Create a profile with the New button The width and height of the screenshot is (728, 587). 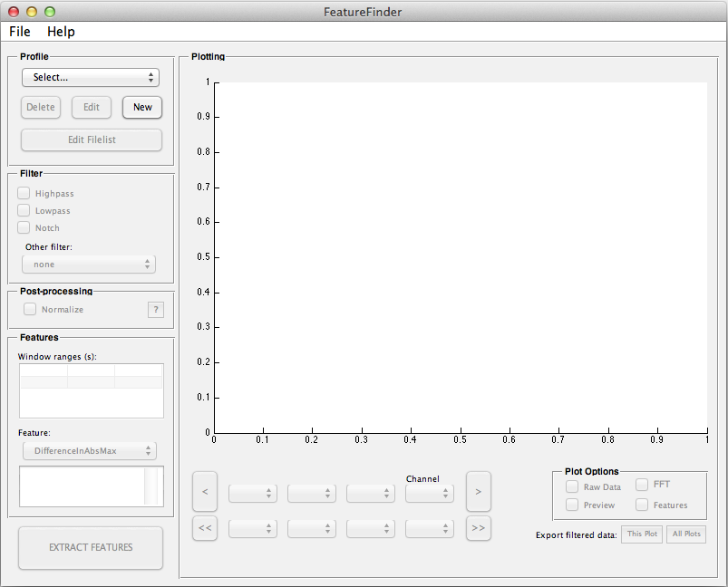tap(142, 107)
